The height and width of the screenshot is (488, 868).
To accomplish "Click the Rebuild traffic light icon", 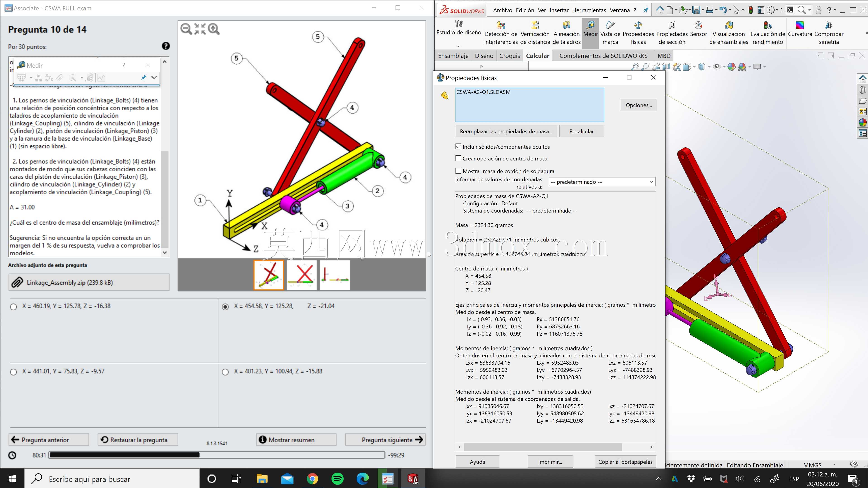I will coord(751,10).
